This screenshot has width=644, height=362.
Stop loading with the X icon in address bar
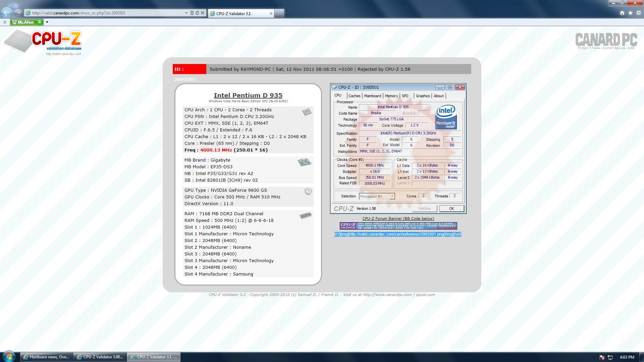(203, 13)
